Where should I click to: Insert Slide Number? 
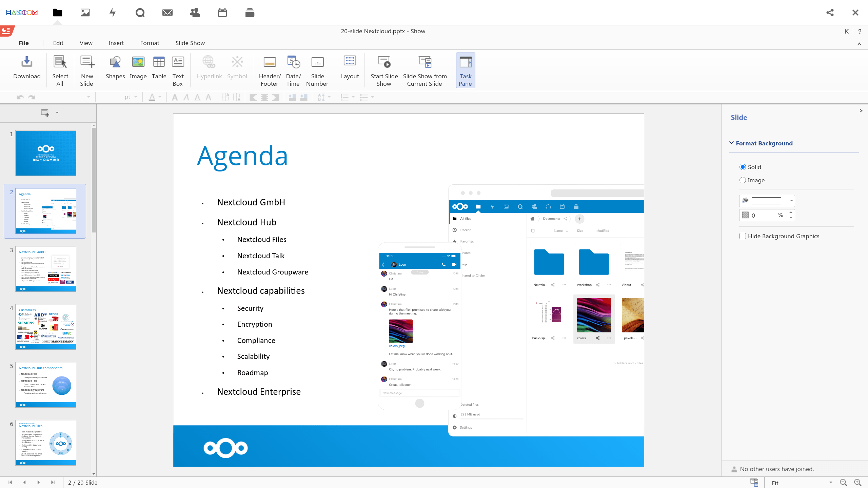coord(317,70)
